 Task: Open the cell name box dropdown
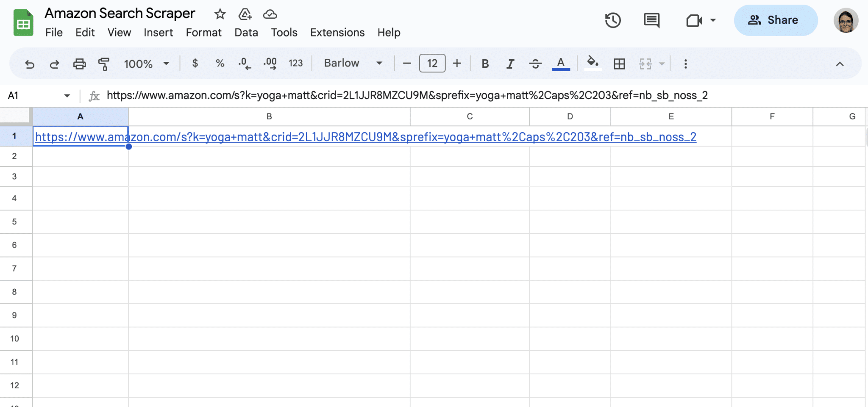(x=66, y=95)
